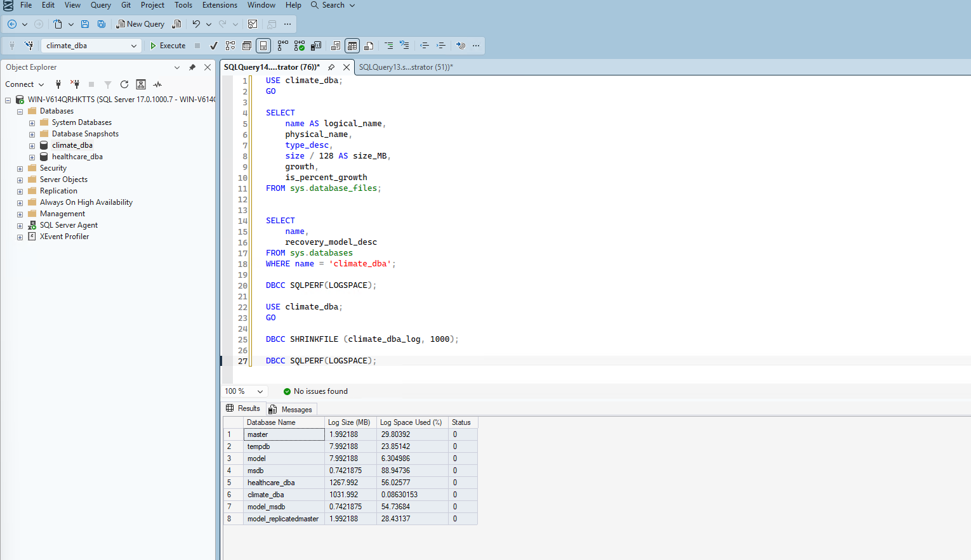
Task: Open the Query menu
Action: coord(101,5)
